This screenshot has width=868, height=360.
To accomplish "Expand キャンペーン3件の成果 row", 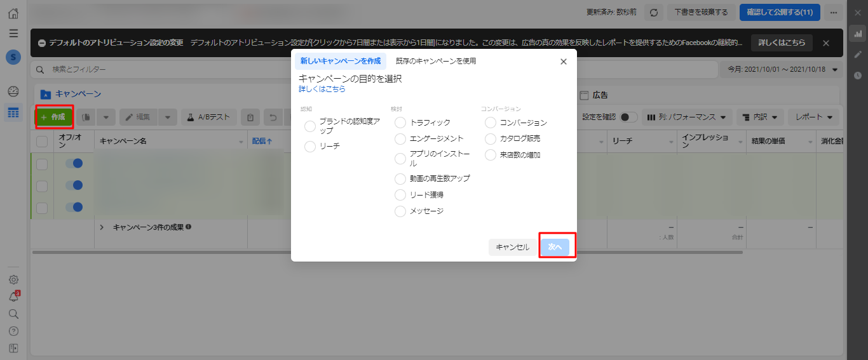I will 102,227.
